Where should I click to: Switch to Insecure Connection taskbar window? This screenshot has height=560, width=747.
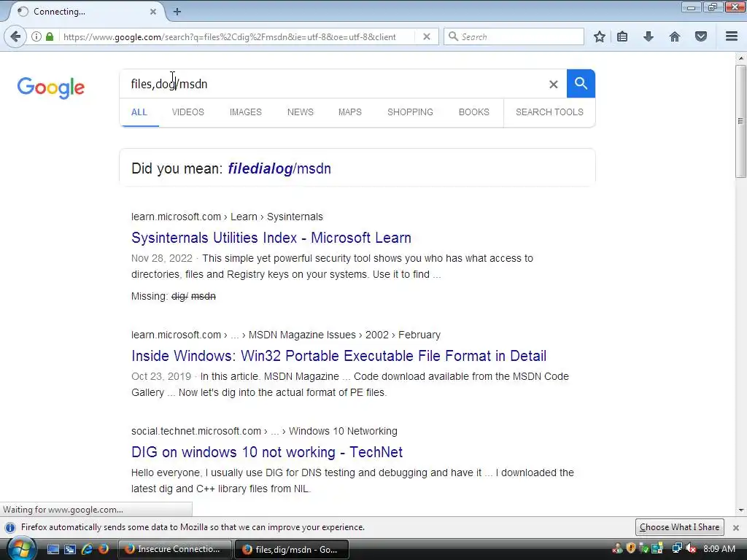(174, 549)
